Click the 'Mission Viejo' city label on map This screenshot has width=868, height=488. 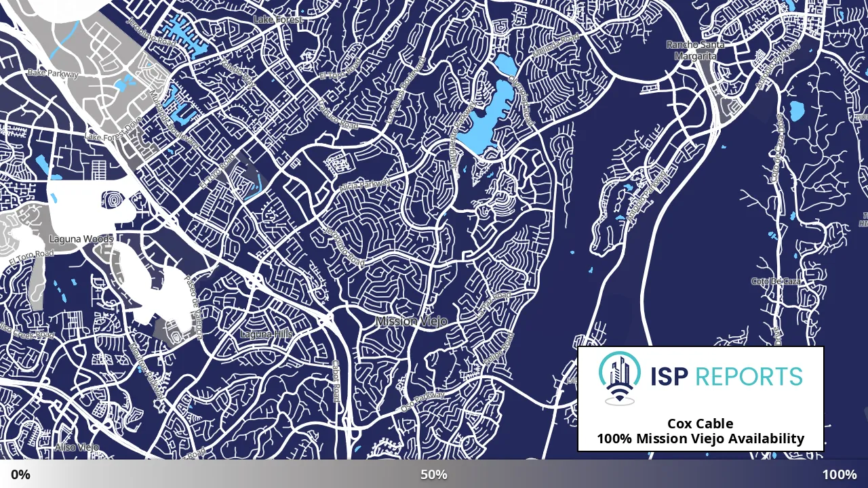[x=412, y=321]
